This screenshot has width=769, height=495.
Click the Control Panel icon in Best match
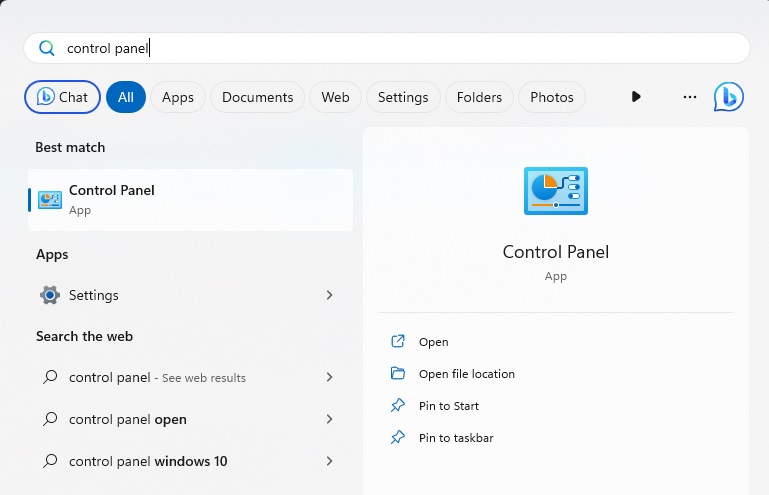click(50, 200)
